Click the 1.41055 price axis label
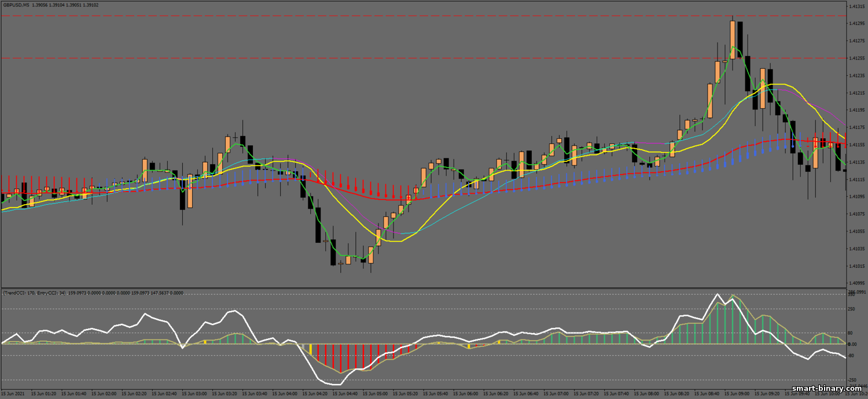This screenshot has height=399, width=868. point(856,231)
